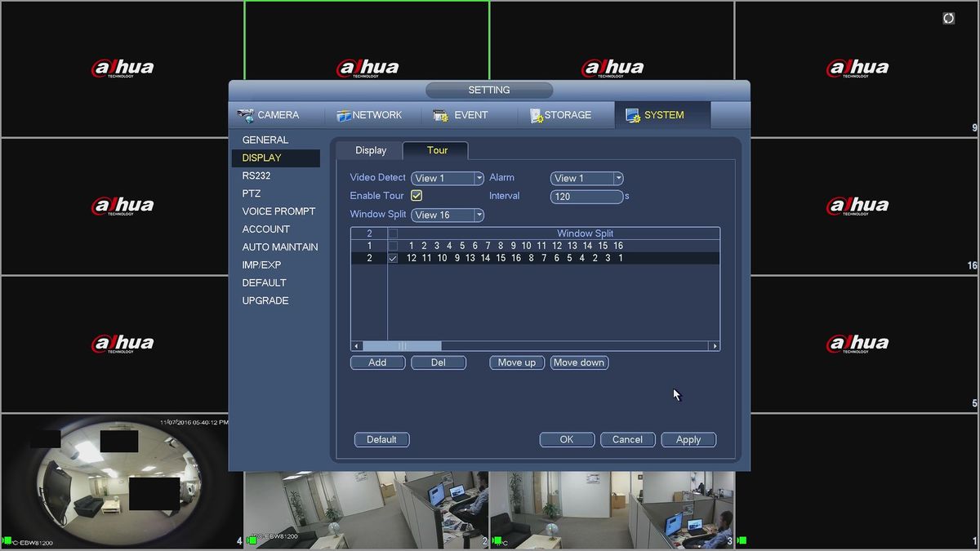Open PTZ settings in sidebar
This screenshot has width=980, height=551.
coord(252,194)
